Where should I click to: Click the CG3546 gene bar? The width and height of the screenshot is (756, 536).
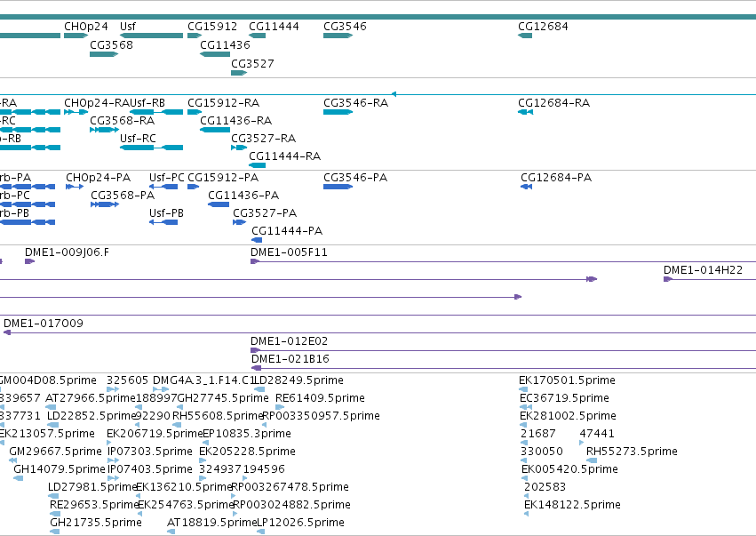[x=338, y=36]
